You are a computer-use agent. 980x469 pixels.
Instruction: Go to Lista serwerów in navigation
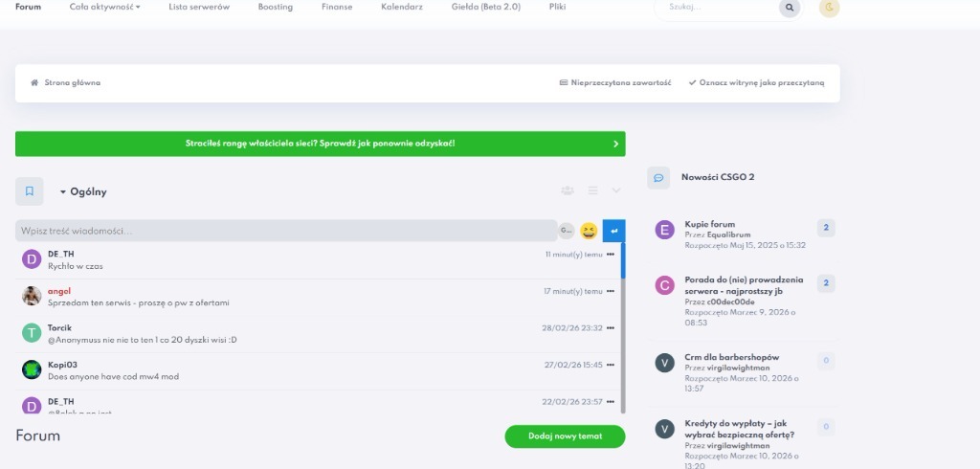coord(199,7)
